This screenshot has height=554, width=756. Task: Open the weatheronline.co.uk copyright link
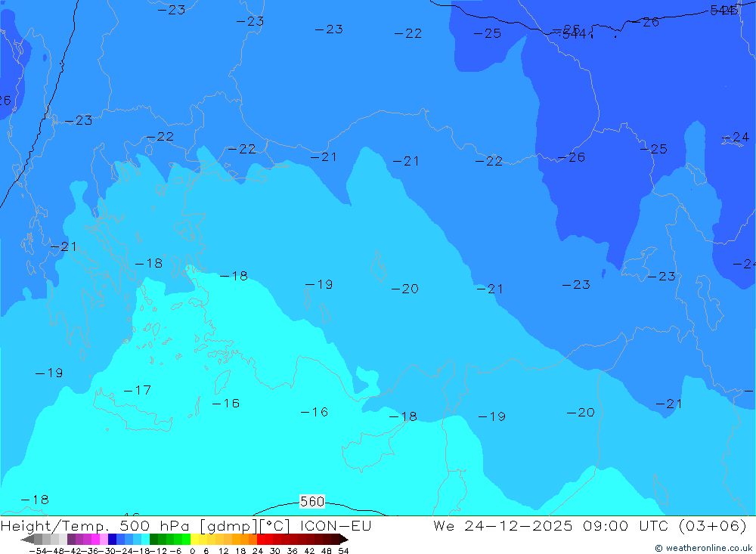704,548
